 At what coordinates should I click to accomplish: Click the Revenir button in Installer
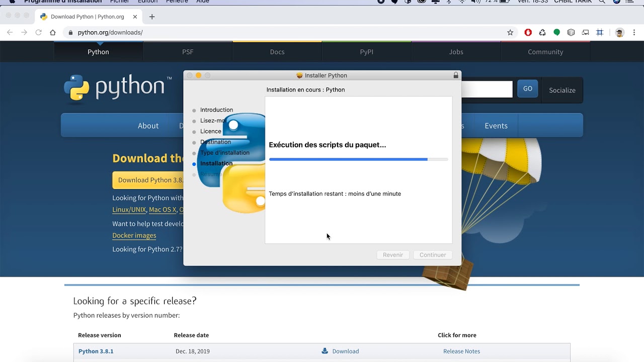point(393,255)
